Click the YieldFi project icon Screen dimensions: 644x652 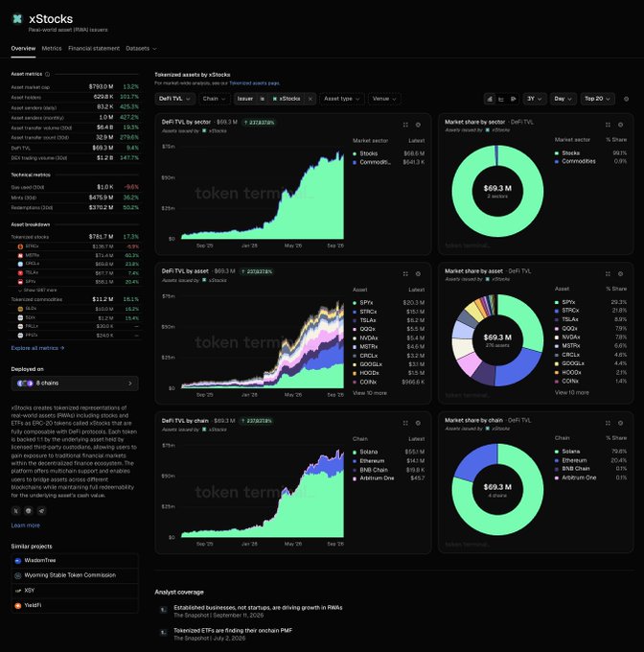17,606
